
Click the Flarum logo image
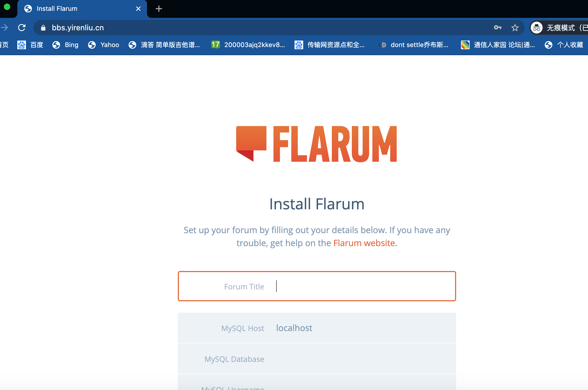[x=316, y=144]
